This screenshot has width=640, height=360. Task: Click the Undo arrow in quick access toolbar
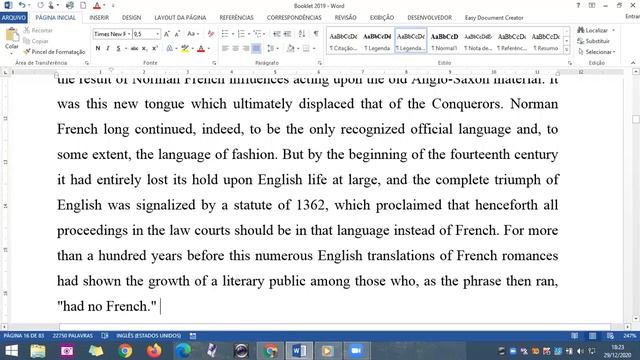click(22, 5)
